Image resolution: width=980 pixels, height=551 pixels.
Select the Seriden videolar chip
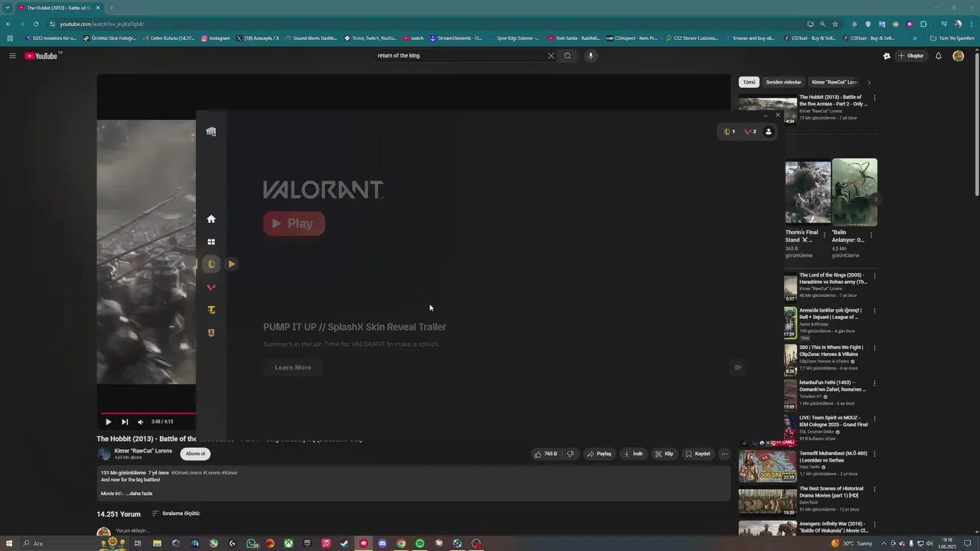click(x=783, y=82)
